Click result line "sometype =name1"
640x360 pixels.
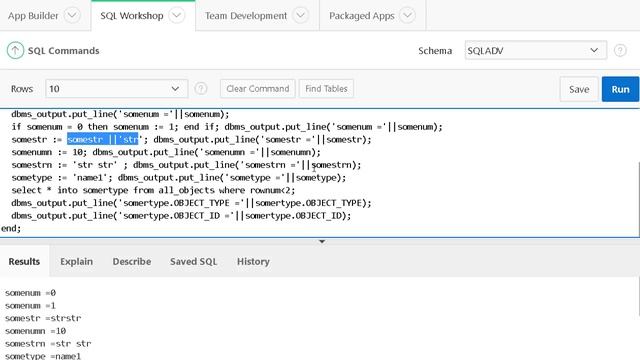click(x=43, y=356)
